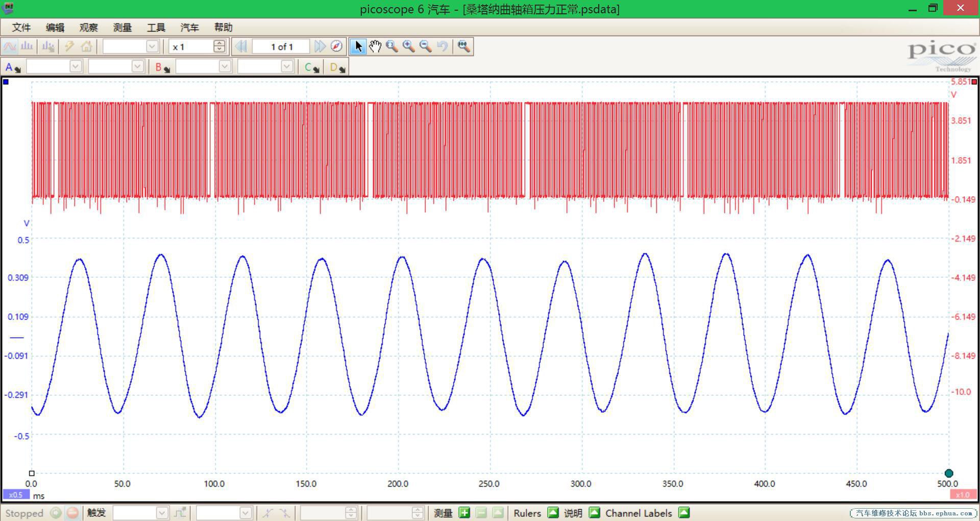
Task: Restore down the picoscope window
Action: [933, 8]
